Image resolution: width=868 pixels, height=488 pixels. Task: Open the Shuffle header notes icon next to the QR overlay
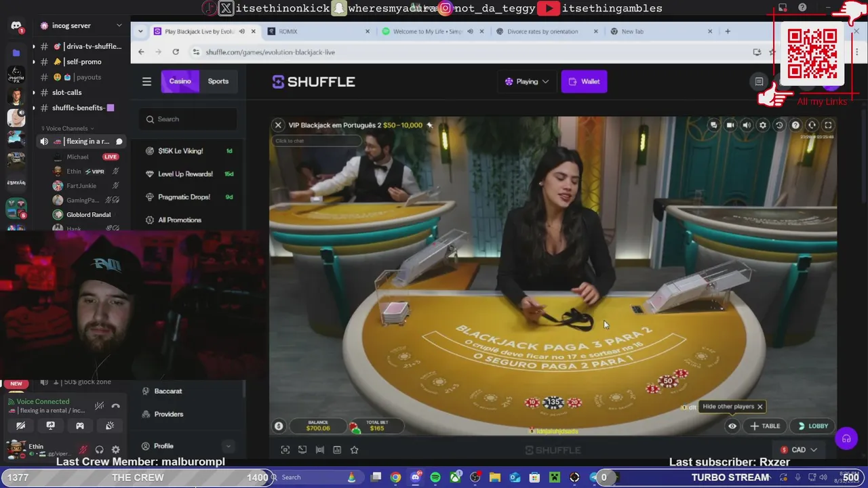[x=759, y=81]
